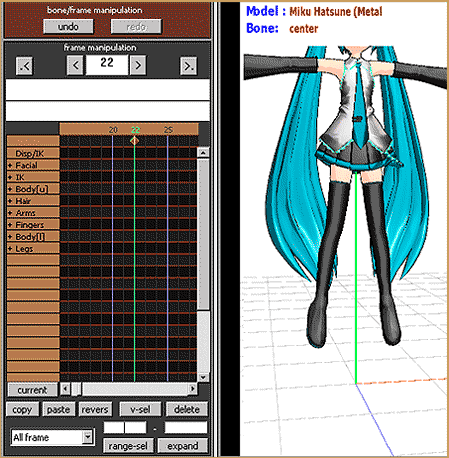Click the greyed redo button

[x=136, y=27]
